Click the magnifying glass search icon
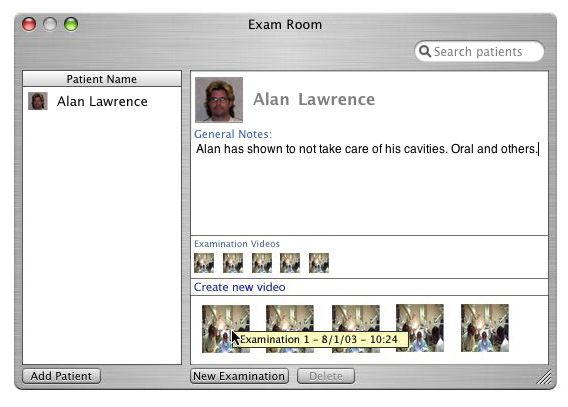568x407 pixels. point(425,51)
